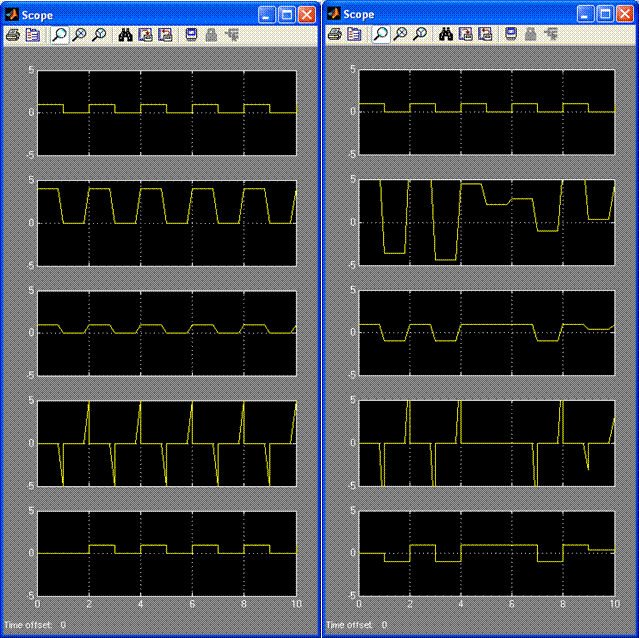Screen dimensions: 639x638
Task: Select Zoom X-axis tool in right Scope
Action: click(401, 34)
